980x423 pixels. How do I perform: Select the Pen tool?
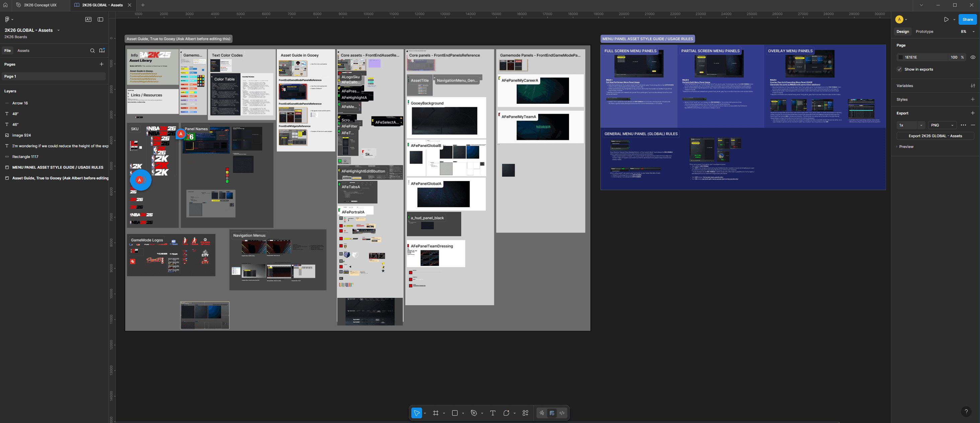tap(474, 413)
